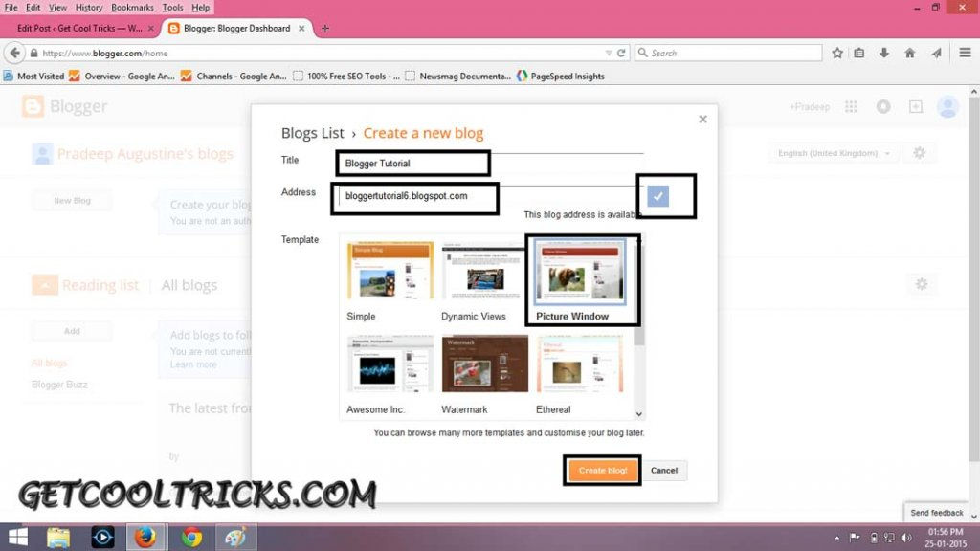Click the Create blog! button
Screen dimensions: 980x551
click(603, 471)
